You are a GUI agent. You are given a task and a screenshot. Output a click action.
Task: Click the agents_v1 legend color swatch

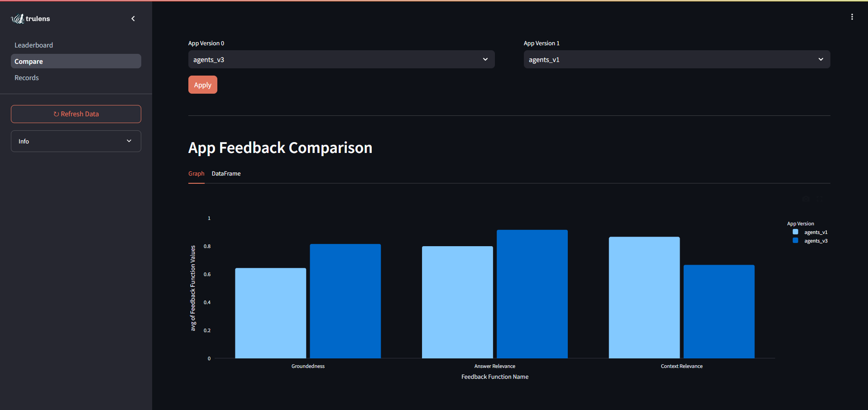[x=796, y=232]
